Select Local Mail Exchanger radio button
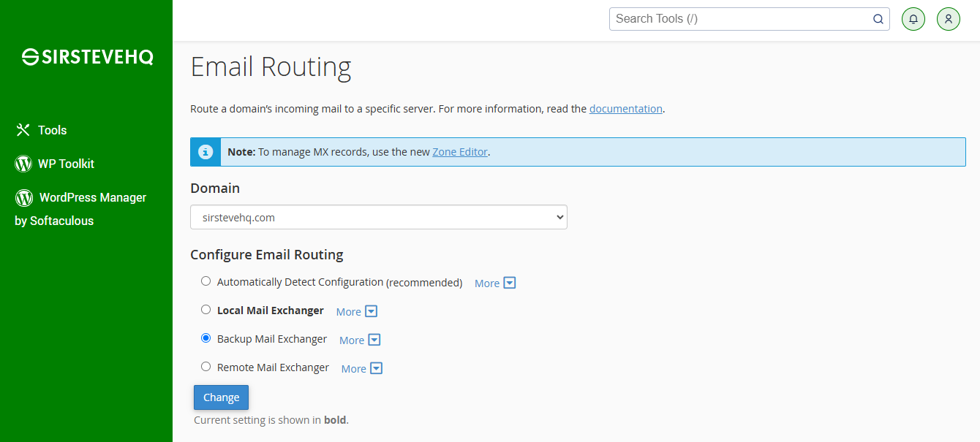 pyautogui.click(x=206, y=310)
